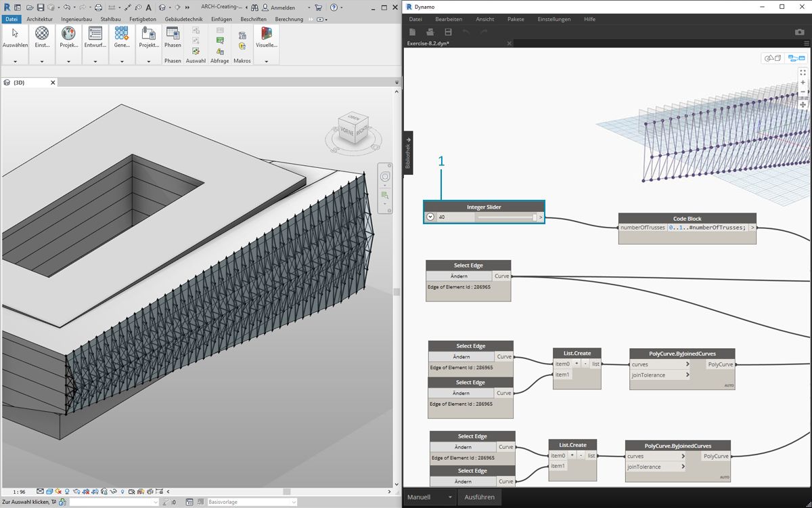The height and width of the screenshot is (508, 812).
Task: Text tool 'A' icon in Revit toolbar
Action: pos(148,7)
